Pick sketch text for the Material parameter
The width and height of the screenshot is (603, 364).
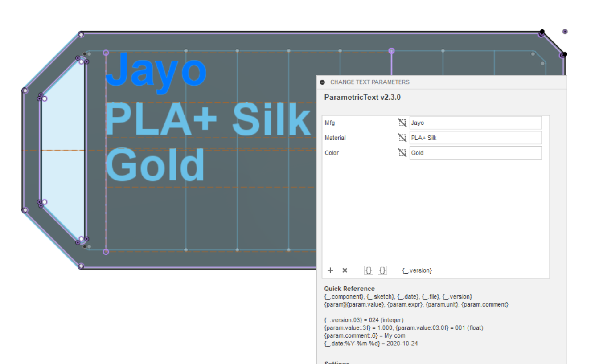(402, 138)
